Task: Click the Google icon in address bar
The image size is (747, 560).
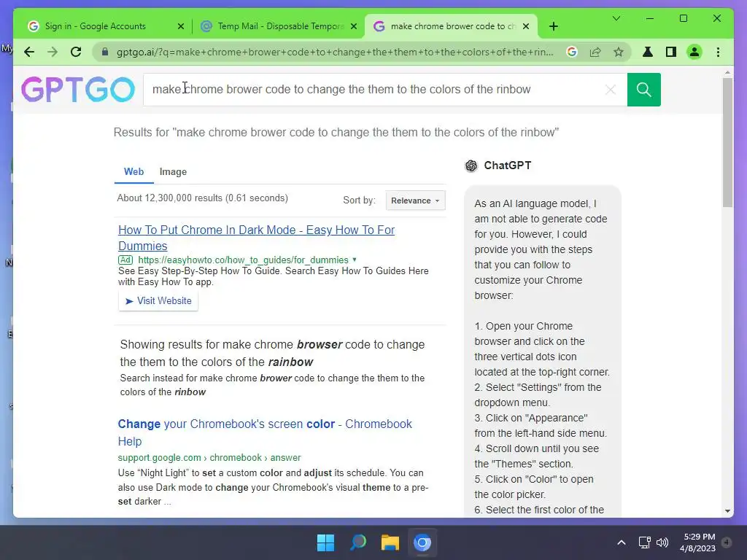Action: [x=572, y=52]
